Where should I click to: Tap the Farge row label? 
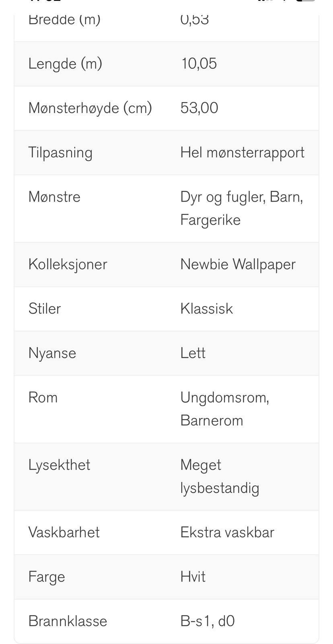point(47,577)
